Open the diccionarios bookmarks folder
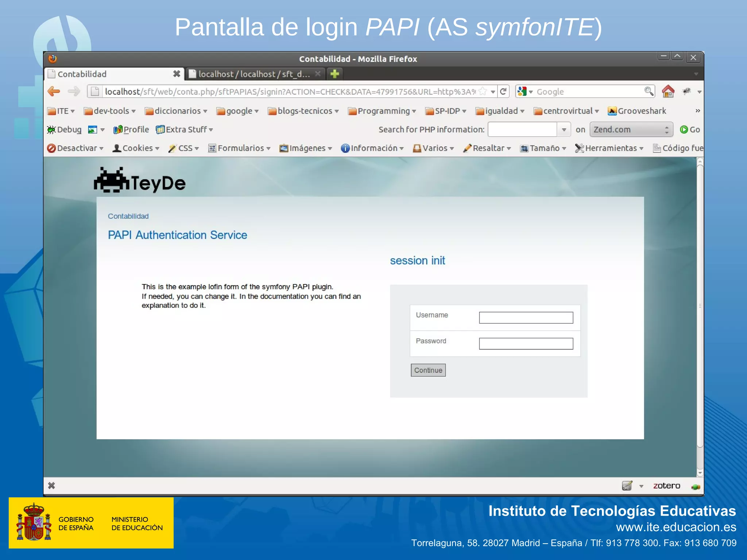 [x=176, y=111]
